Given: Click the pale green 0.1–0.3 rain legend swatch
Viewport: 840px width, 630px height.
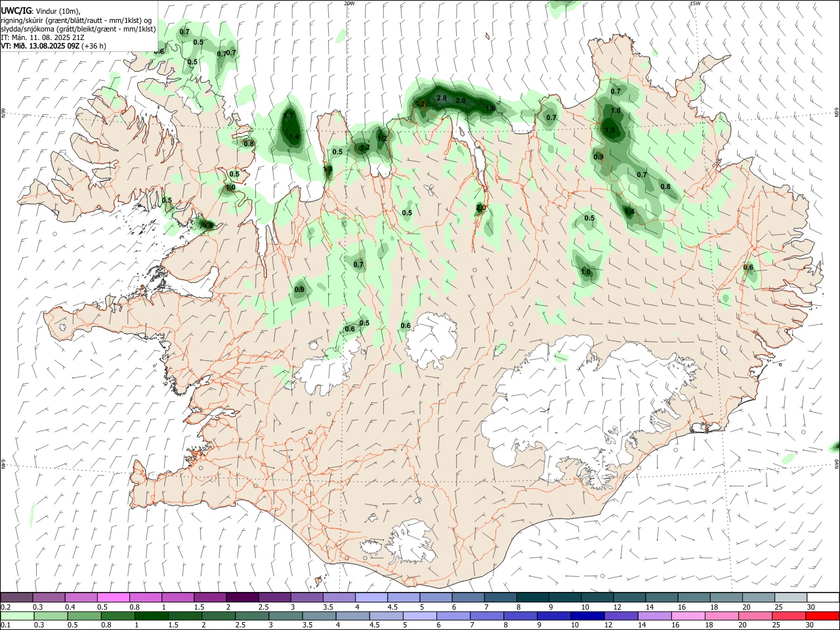Looking at the screenshot, I should tap(17, 616).
